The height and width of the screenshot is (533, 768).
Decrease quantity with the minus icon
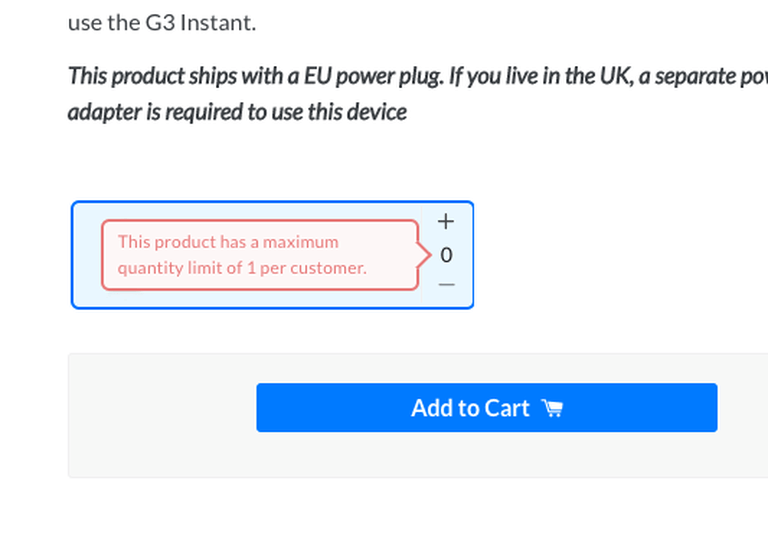(x=446, y=285)
